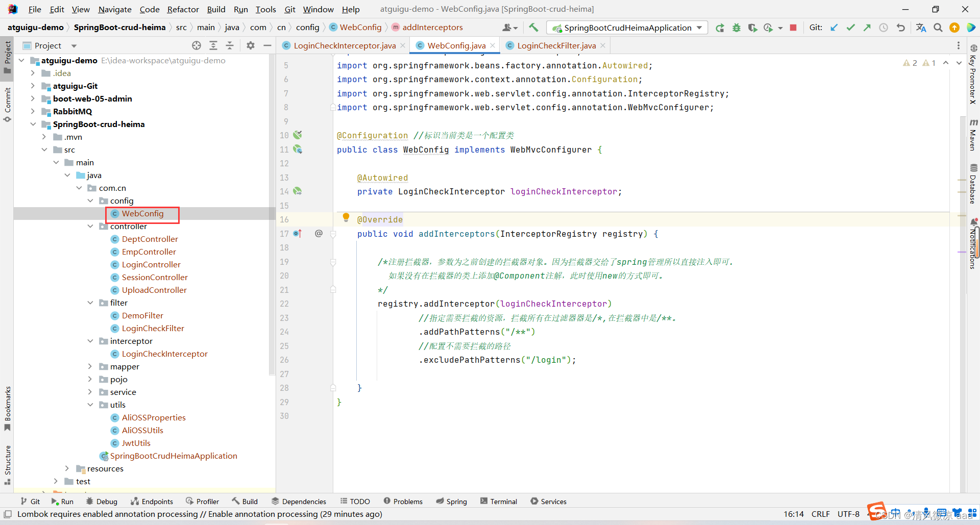Image resolution: width=980 pixels, height=525 pixels.
Task: Show Git history clock icon
Action: [x=884, y=28]
